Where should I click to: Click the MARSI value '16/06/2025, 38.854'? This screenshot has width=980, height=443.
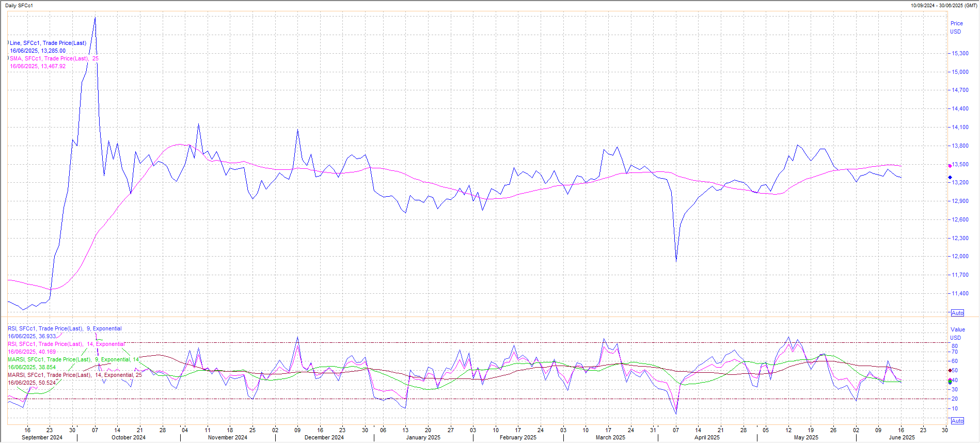[x=32, y=368]
